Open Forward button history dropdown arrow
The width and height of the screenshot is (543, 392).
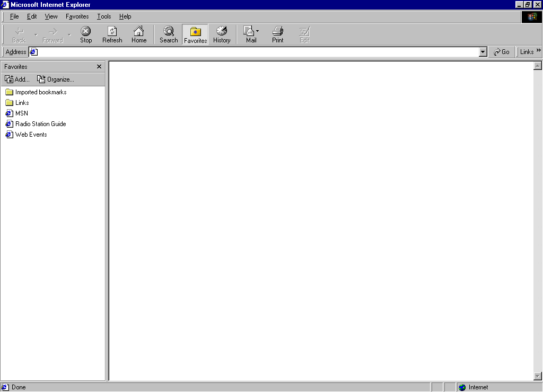69,34
